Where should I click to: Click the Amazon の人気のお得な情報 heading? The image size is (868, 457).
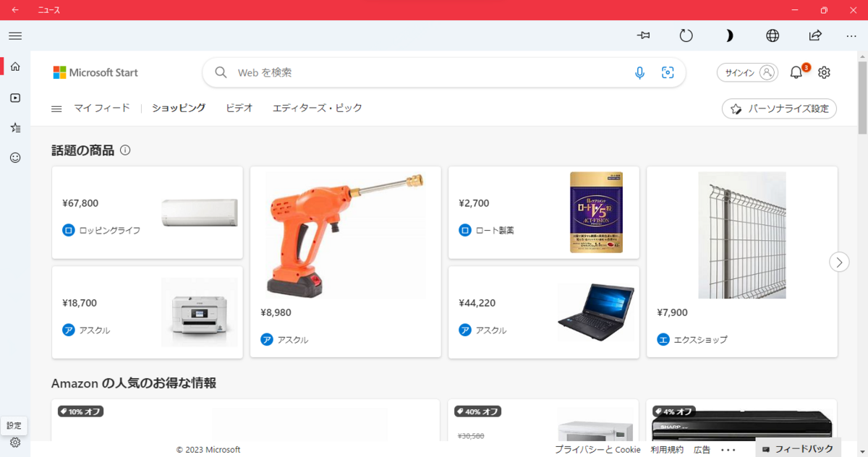pyautogui.click(x=134, y=383)
